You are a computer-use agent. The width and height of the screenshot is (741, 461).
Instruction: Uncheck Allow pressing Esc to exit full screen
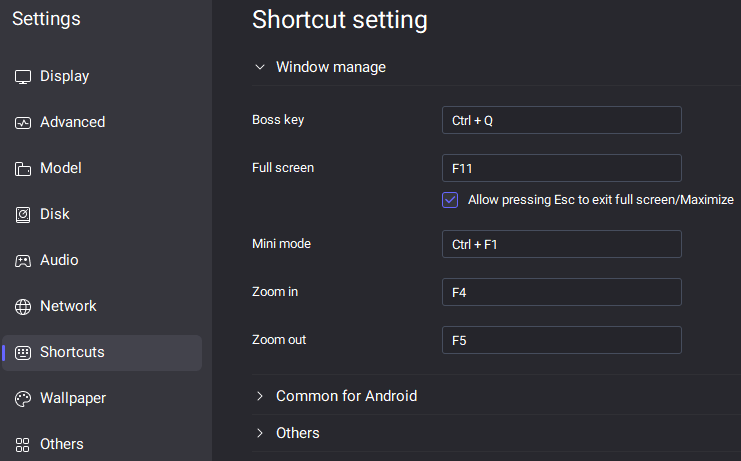(x=450, y=200)
